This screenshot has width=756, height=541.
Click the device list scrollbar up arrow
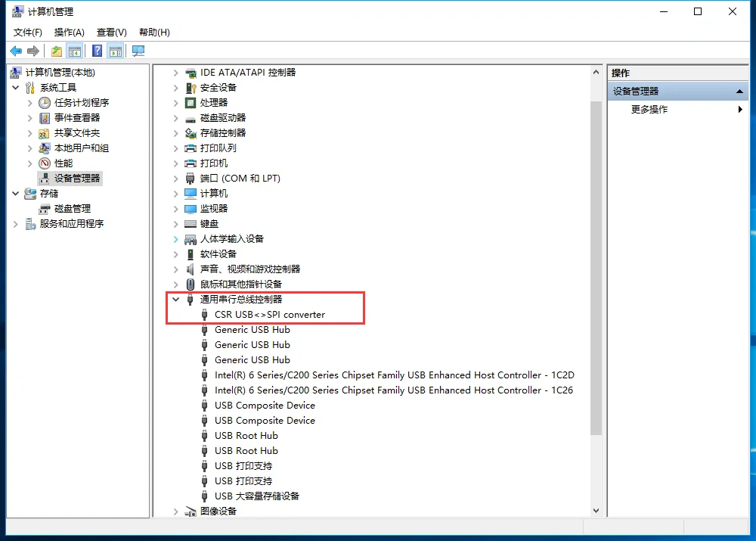[x=596, y=73]
